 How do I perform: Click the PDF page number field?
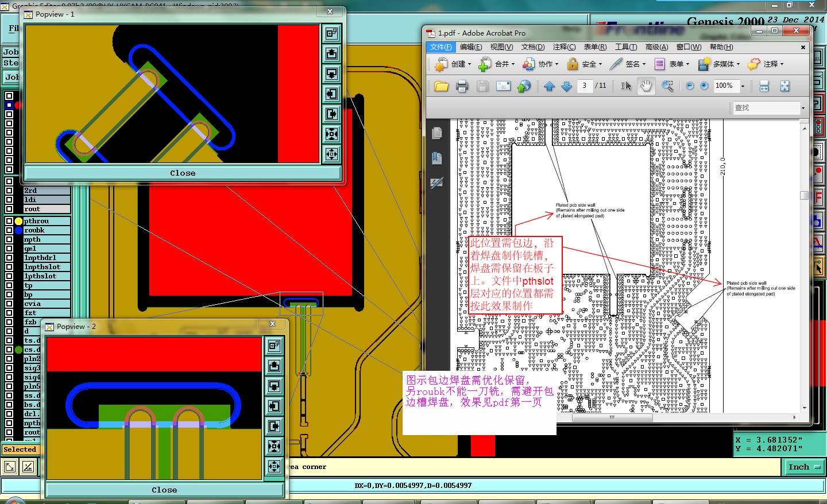(584, 86)
